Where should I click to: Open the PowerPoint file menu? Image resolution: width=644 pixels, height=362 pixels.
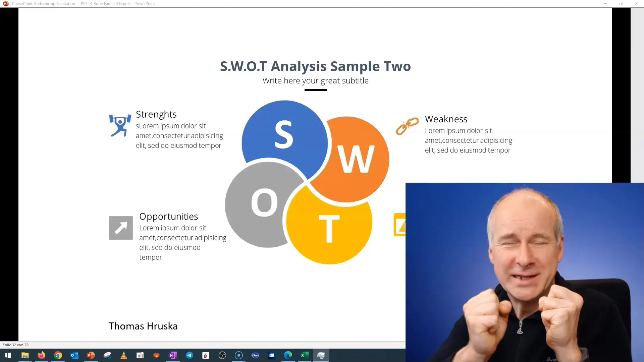pos(4,4)
